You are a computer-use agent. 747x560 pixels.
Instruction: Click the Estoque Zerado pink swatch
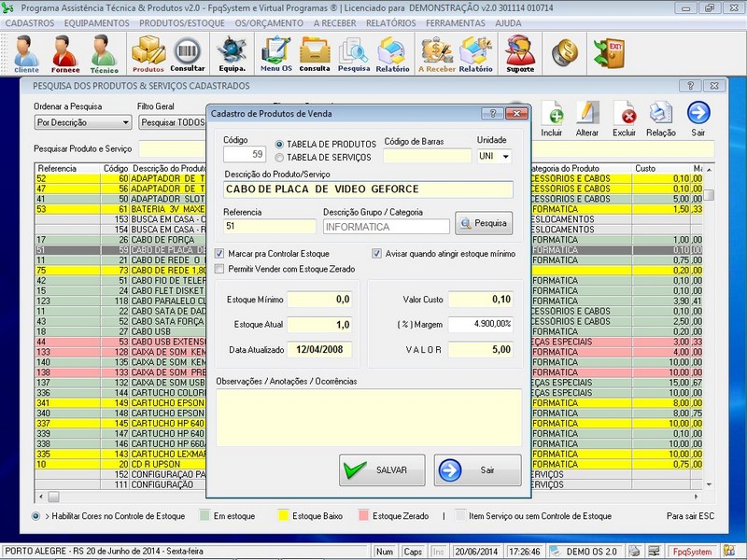[363, 516]
